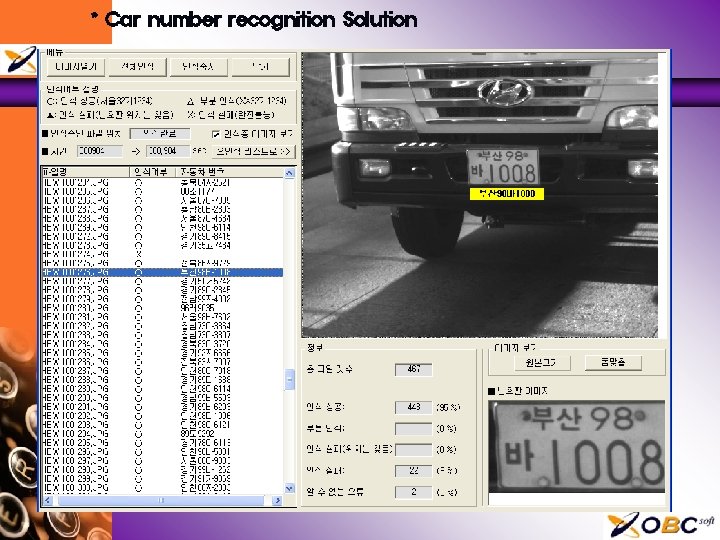This screenshot has height=540, width=720.
Task: Click the third button in the 메뉴 group
Action: 198,67
